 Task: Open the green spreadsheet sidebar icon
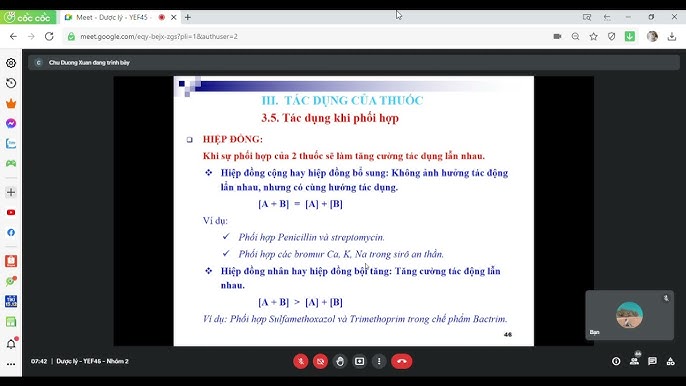pos(11,322)
